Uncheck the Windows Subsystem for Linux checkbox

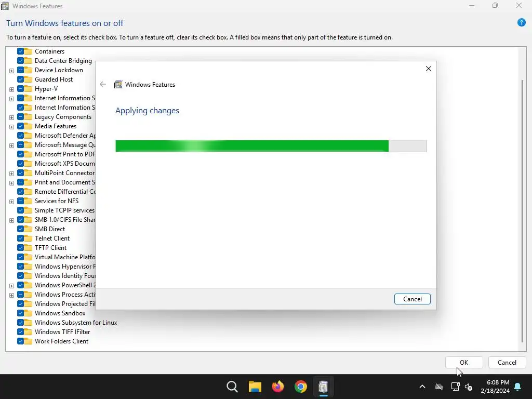pyautogui.click(x=20, y=323)
